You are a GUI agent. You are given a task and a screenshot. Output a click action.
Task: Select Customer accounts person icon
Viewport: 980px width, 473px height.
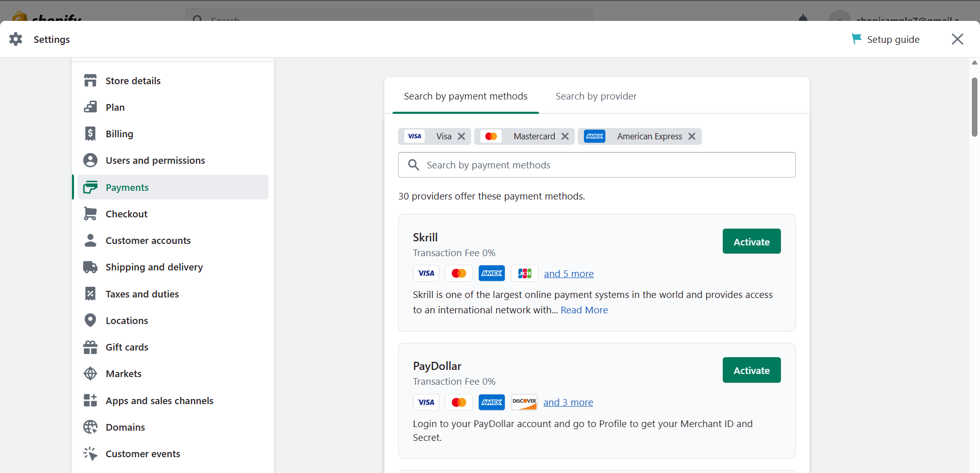[x=90, y=240]
